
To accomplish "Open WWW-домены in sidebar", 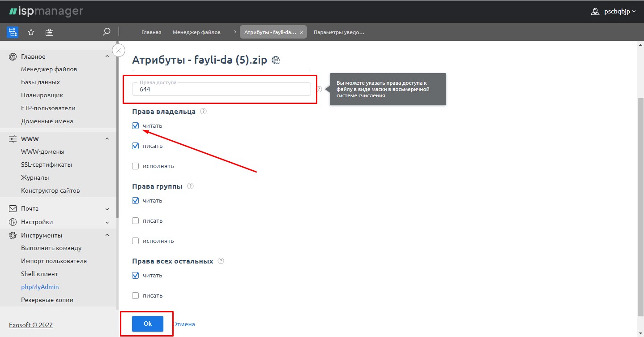I will coord(43,152).
